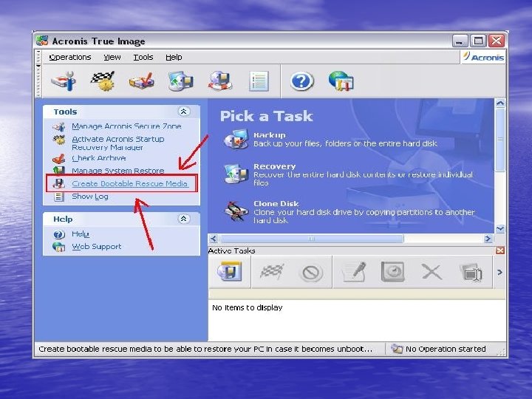This screenshot has width=532, height=399.
Task: Click the log icon beside Show Log
Action: click(59, 197)
